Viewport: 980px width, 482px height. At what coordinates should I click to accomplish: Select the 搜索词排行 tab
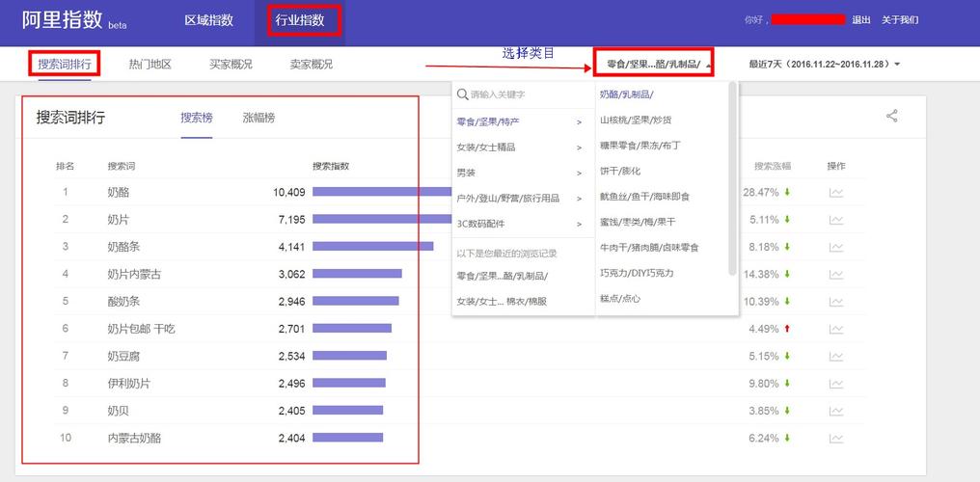(65, 65)
